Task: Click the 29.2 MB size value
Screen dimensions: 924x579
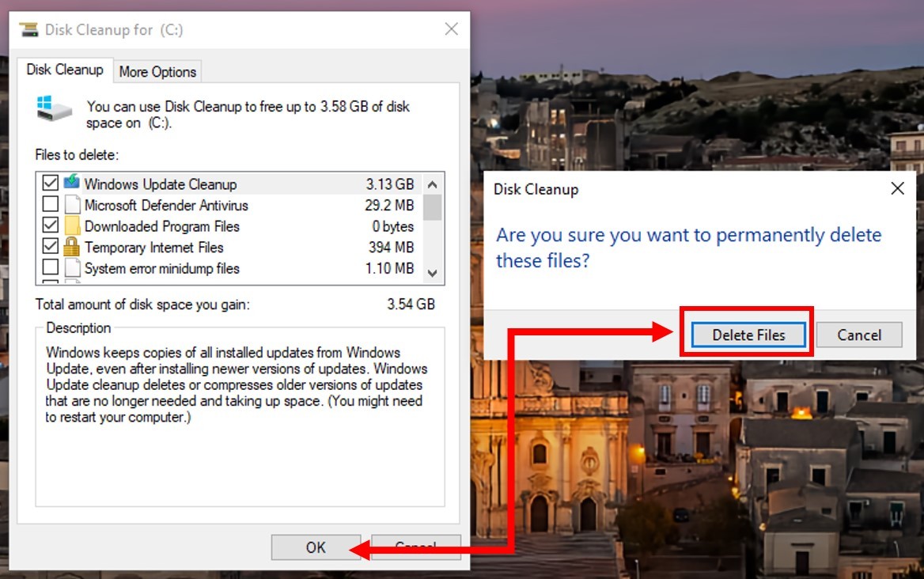Action: click(x=389, y=205)
